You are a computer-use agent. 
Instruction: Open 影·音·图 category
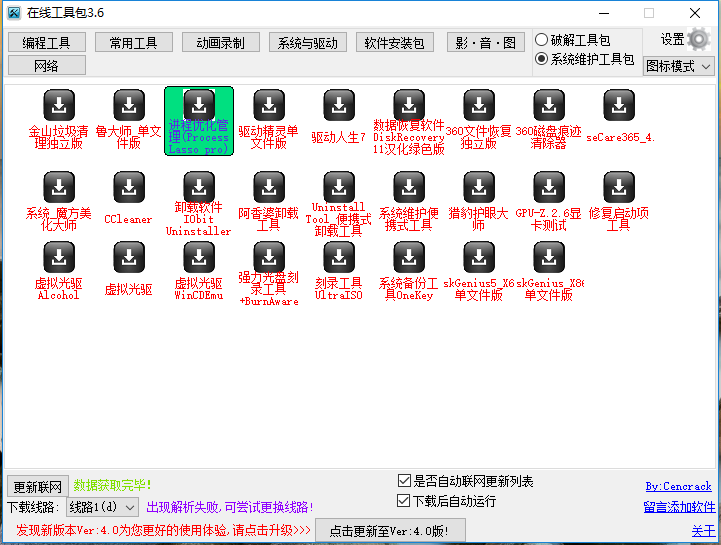(x=486, y=43)
